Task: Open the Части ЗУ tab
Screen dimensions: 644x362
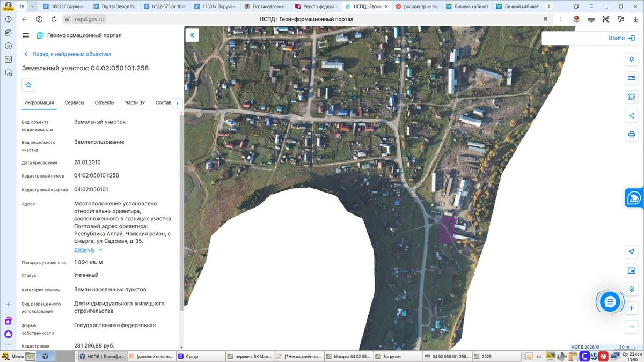Action: click(x=135, y=102)
